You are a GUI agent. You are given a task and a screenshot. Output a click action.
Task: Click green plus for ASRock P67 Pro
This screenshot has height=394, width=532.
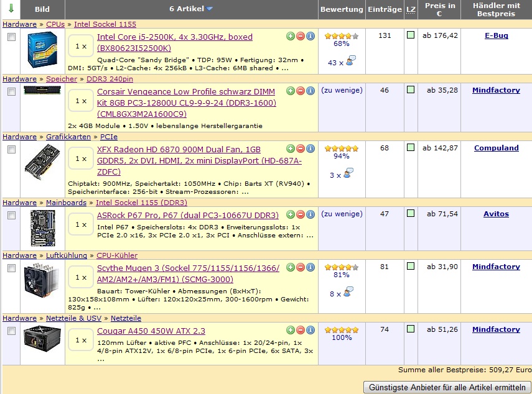coord(291,214)
